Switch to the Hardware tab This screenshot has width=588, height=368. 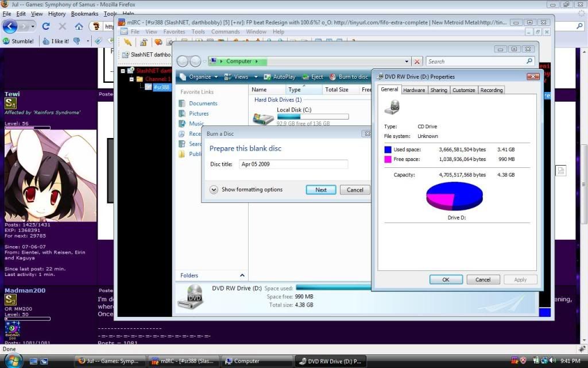(414, 90)
